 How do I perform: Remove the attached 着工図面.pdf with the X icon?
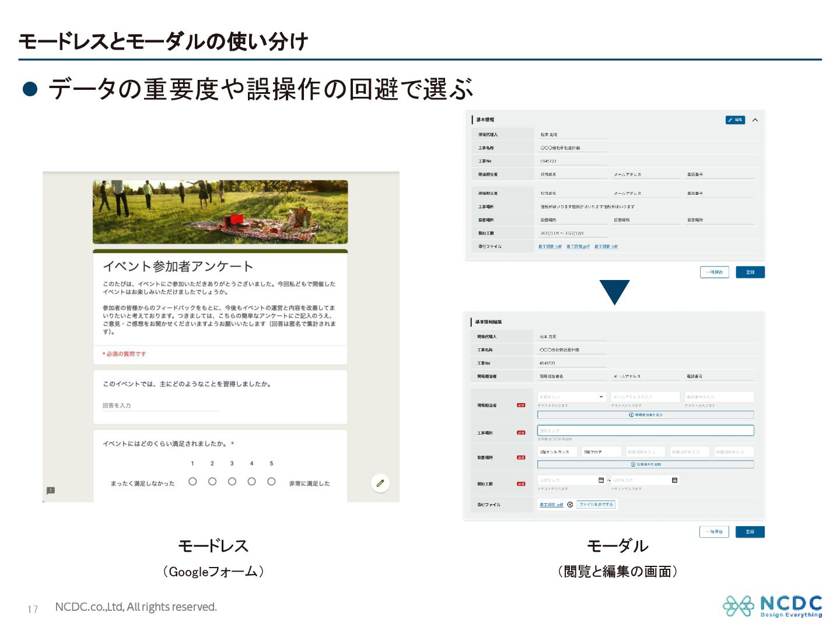tap(570, 505)
